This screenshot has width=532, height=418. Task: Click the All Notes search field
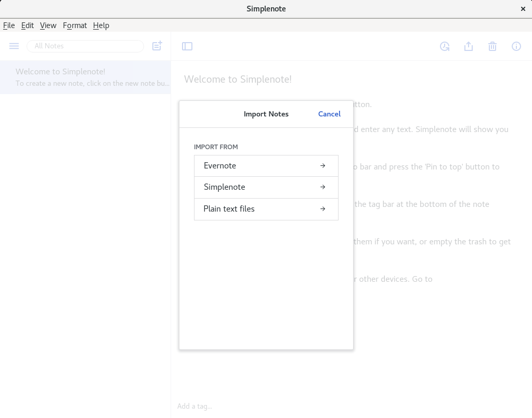(x=85, y=46)
